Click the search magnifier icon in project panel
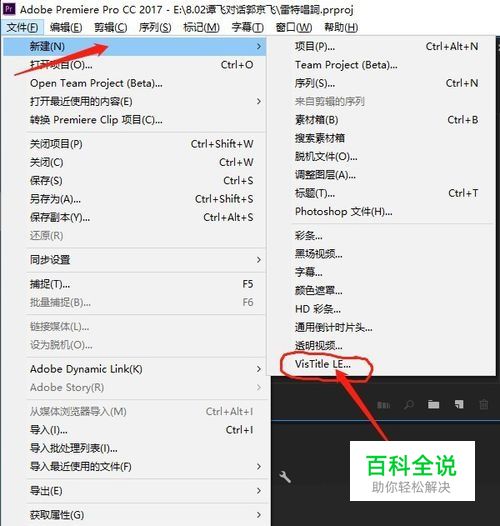 pos(409,405)
